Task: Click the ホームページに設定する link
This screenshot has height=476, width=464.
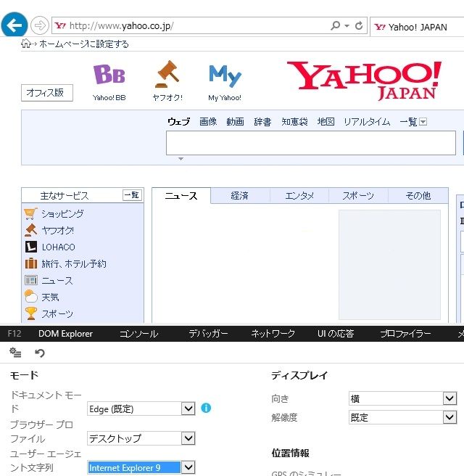Action: click(84, 44)
